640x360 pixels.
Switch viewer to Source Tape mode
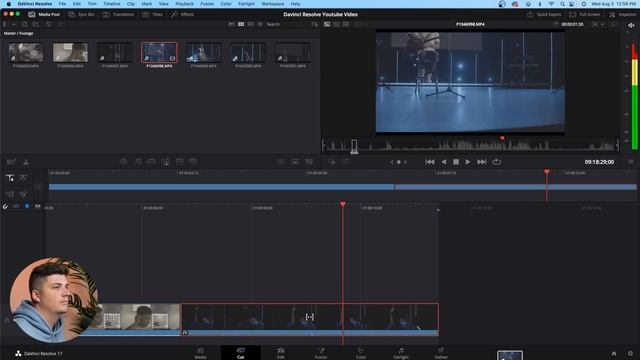point(336,24)
